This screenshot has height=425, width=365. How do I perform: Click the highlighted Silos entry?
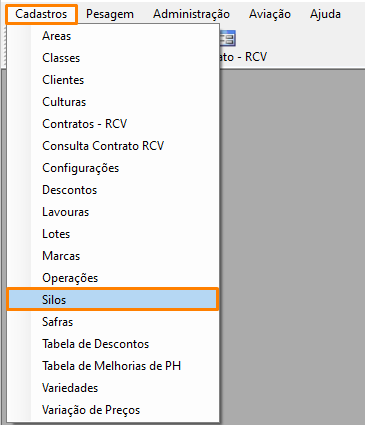click(x=113, y=300)
